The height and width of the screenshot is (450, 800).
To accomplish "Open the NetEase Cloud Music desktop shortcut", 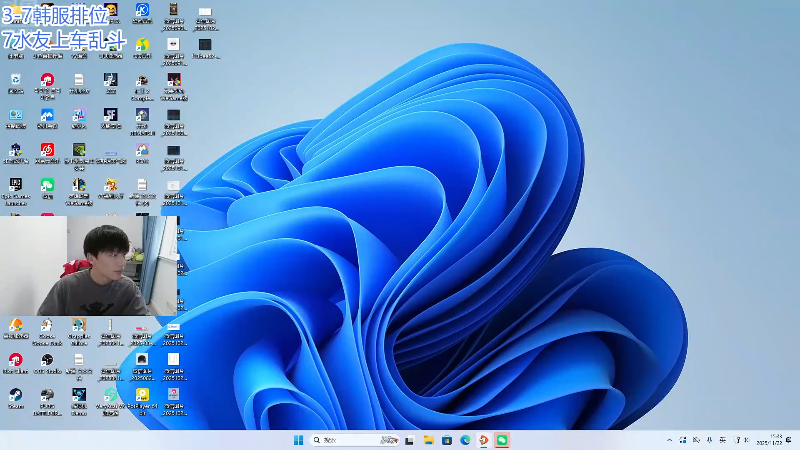I will [x=47, y=150].
